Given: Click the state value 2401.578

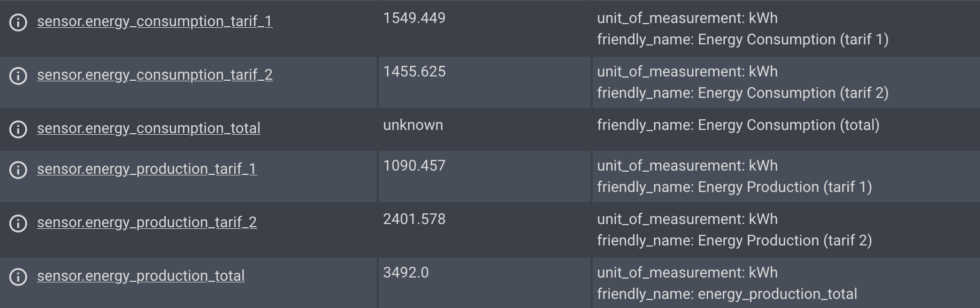Looking at the screenshot, I should coord(413,219).
